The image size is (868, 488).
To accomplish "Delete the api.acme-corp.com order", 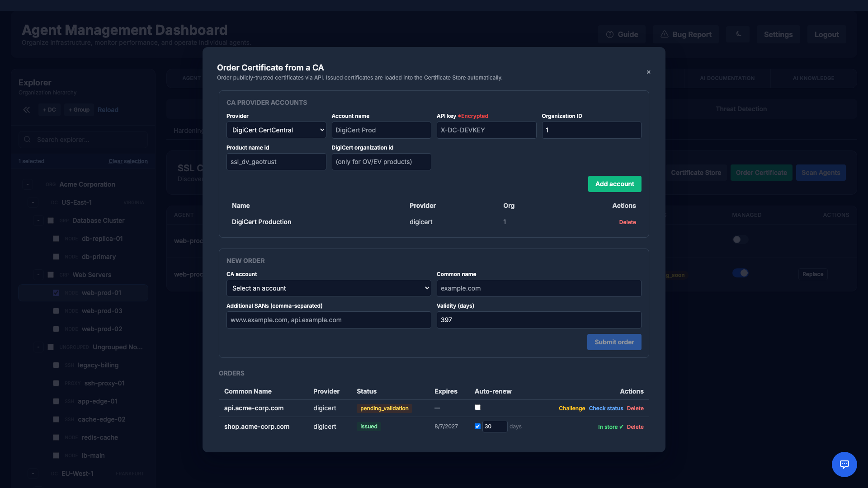I will tap(635, 408).
